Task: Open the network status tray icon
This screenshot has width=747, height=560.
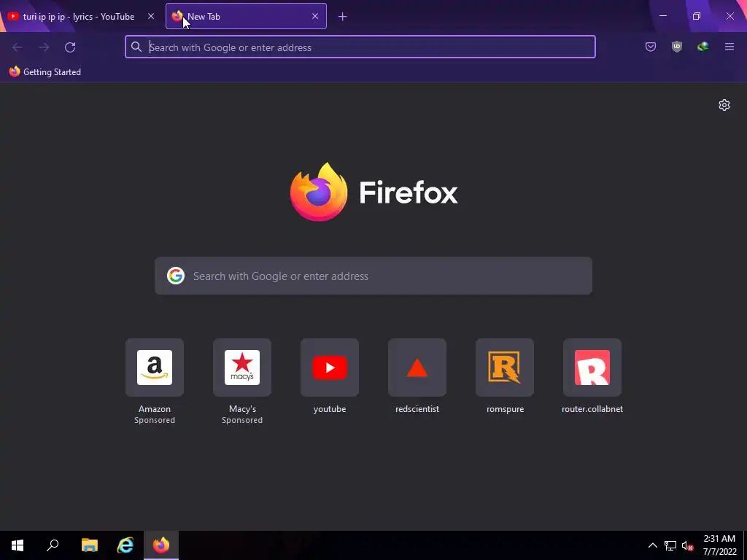Action: pos(670,545)
